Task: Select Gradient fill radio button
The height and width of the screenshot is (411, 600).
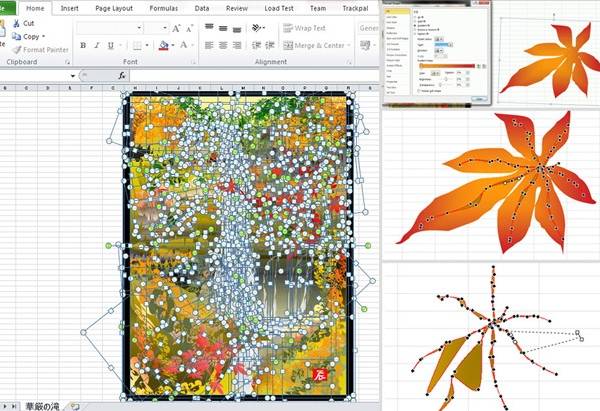Action: [417, 24]
